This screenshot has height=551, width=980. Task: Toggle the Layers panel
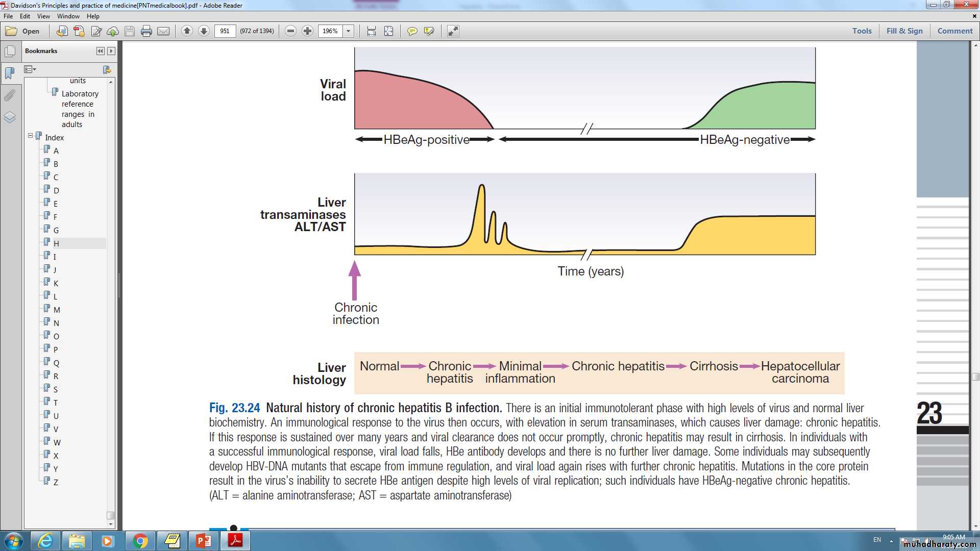[10, 117]
